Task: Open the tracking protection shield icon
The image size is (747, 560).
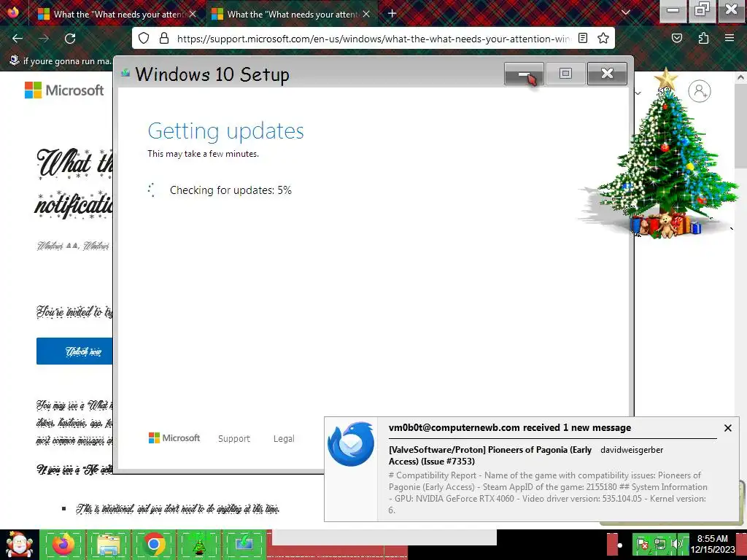Action: coord(144,38)
